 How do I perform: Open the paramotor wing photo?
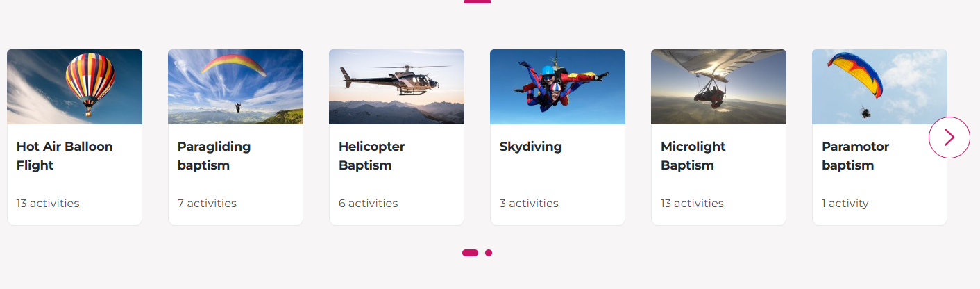[x=879, y=87]
